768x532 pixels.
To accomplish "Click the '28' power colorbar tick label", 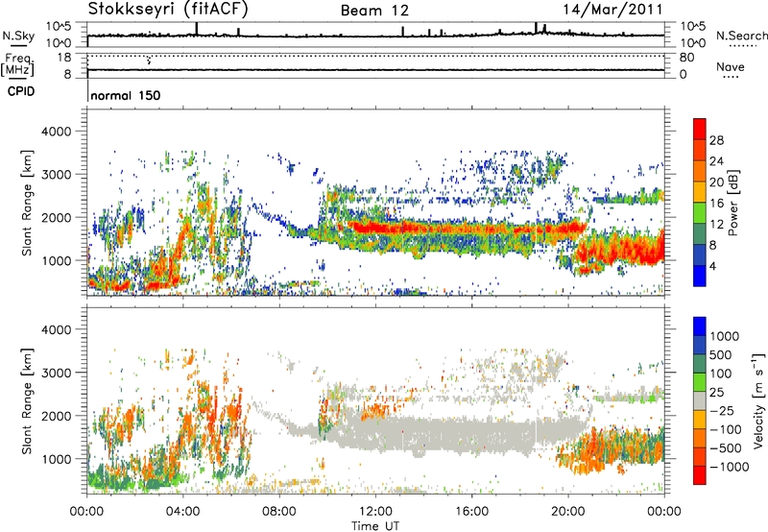I will pyautogui.click(x=716, y=140).
